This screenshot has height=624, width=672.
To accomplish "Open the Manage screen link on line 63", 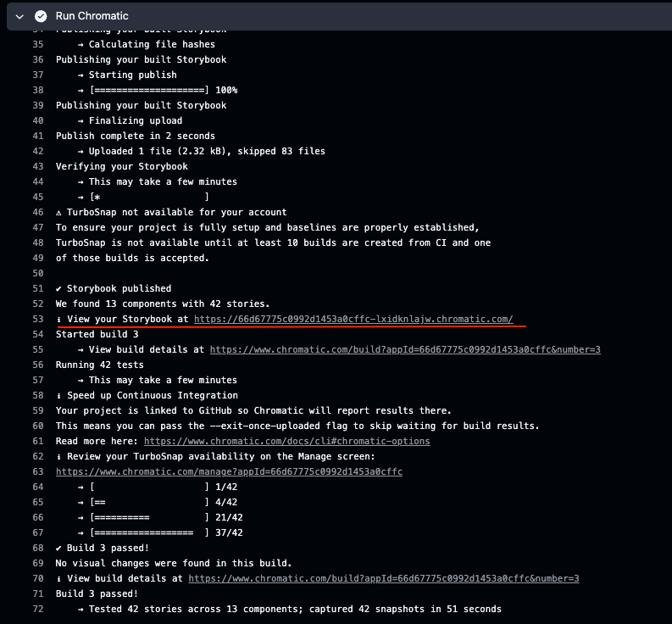I will (230, 471).
